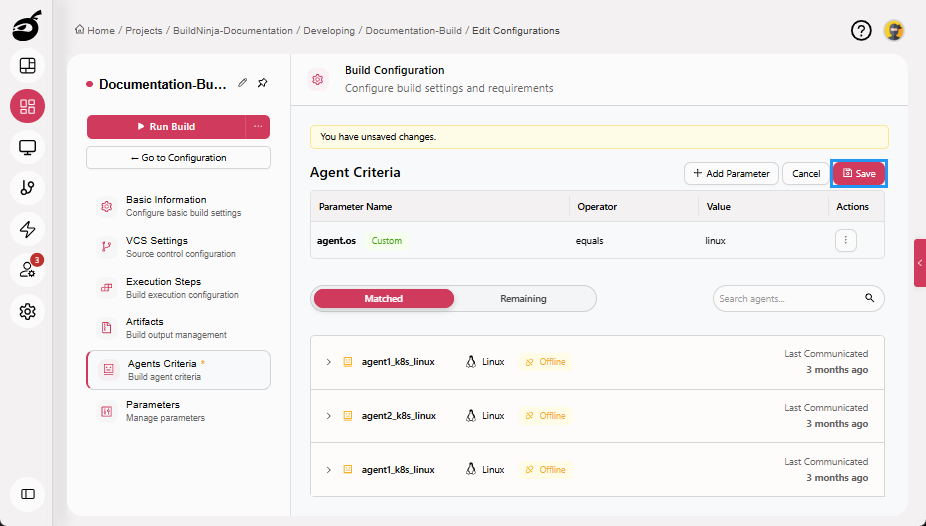This screenshot has width=926, height=526.
Task: Open Basic Information section
Action: click(x=178, y=206)
